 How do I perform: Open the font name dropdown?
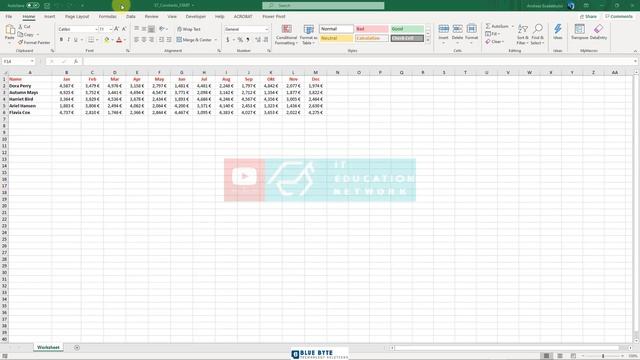tap(96, 29)
